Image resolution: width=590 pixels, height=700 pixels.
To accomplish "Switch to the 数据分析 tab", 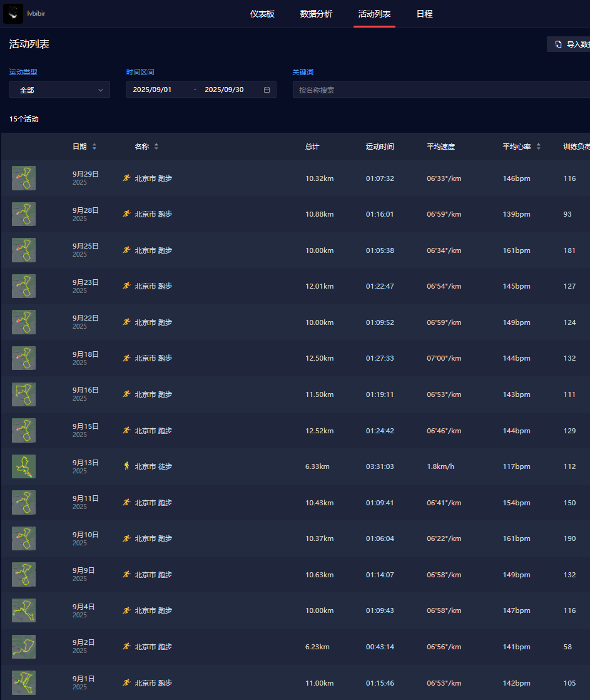I will coord(316,14).
